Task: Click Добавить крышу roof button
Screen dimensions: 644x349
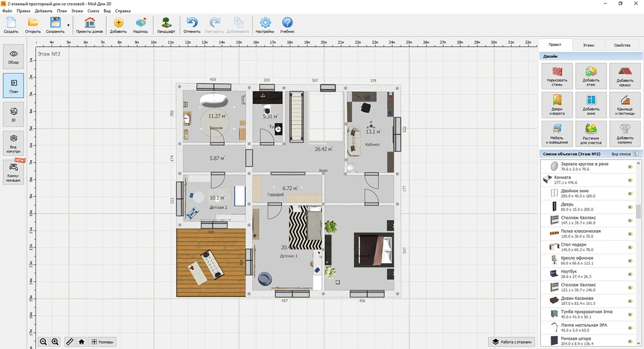Action: tap(625, 76)
